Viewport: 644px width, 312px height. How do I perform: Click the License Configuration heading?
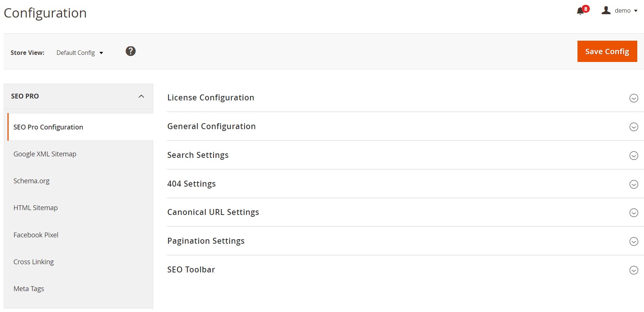(x=211, y=97)
